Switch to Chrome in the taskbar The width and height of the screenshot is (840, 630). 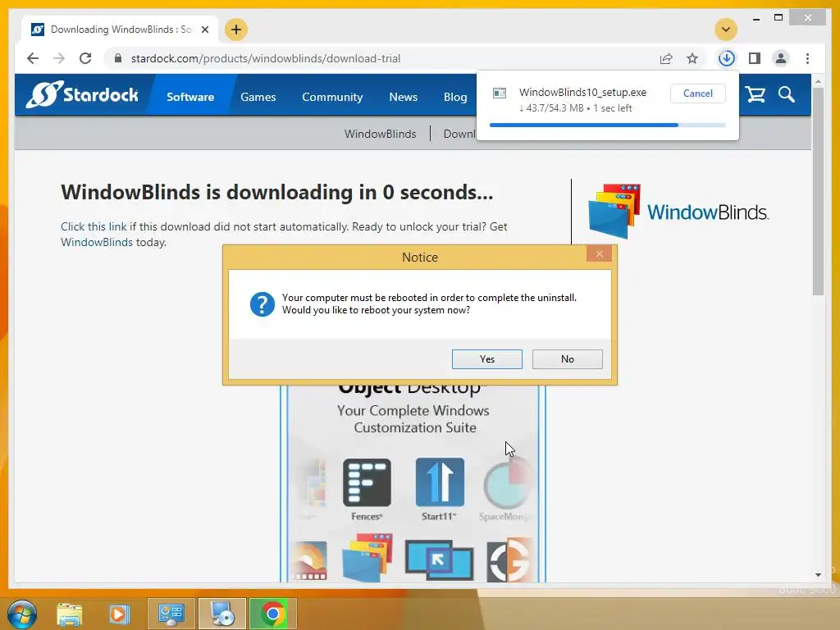(272, 614)
